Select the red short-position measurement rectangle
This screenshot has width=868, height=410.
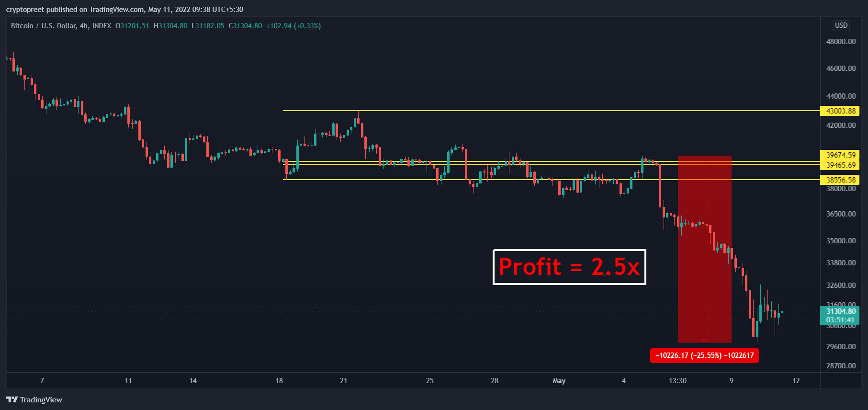(704, 249)
